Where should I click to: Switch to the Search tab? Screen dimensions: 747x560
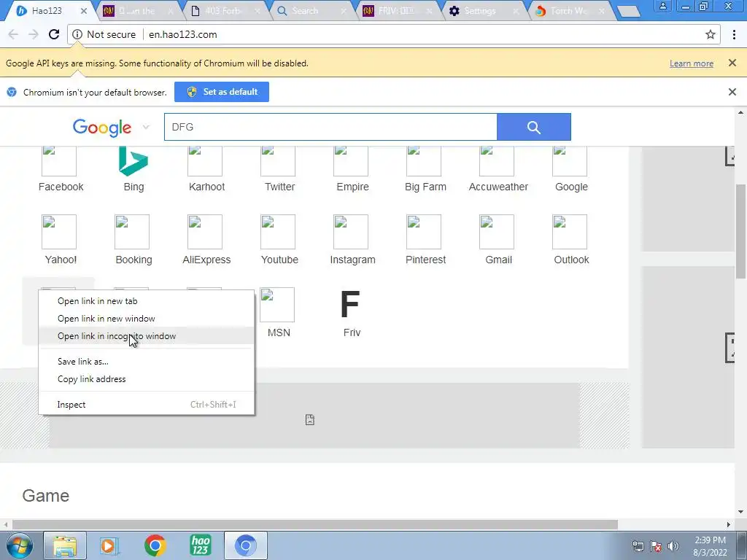(x=309, y=10)
